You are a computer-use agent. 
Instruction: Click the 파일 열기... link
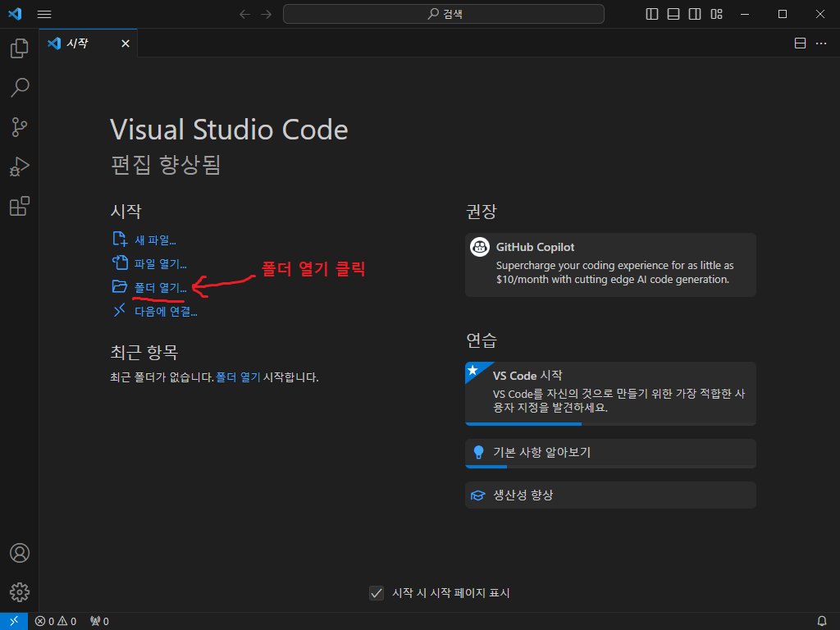(x=160, y=263)
